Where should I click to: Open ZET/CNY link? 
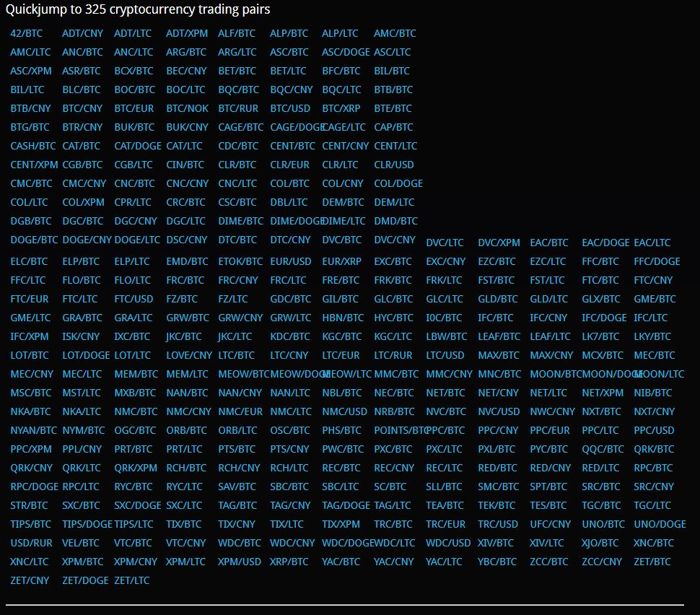tap(30, 580)
